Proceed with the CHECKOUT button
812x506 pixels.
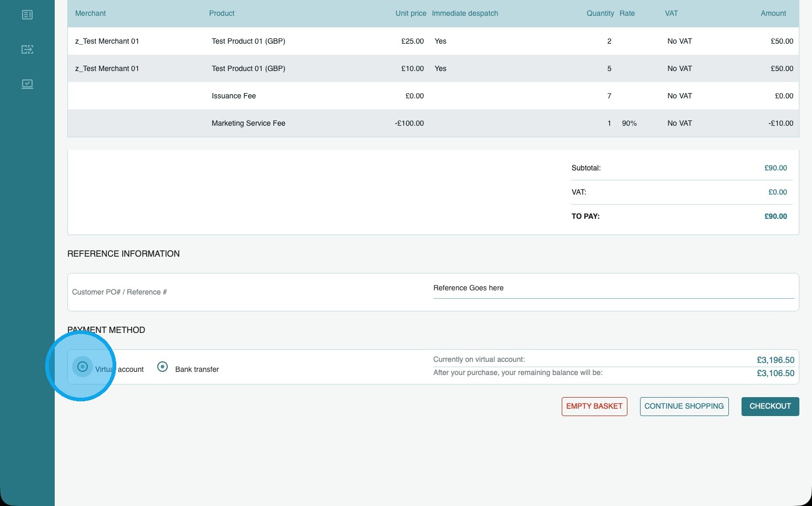click(770, 407)
